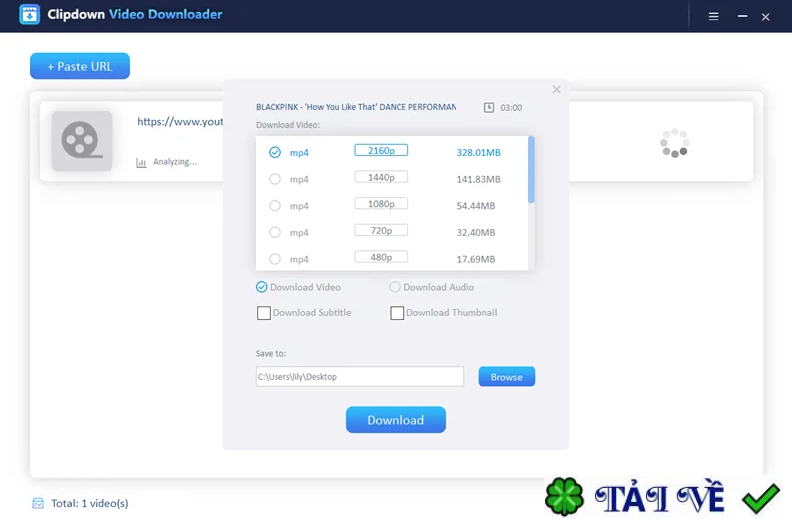Choose the Download Audio radio option
The image size is (792, 528).
coord(395,287)
